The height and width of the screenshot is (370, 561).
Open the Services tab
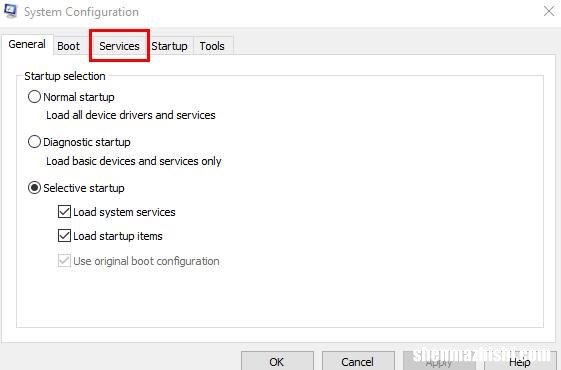click(119, 46)
